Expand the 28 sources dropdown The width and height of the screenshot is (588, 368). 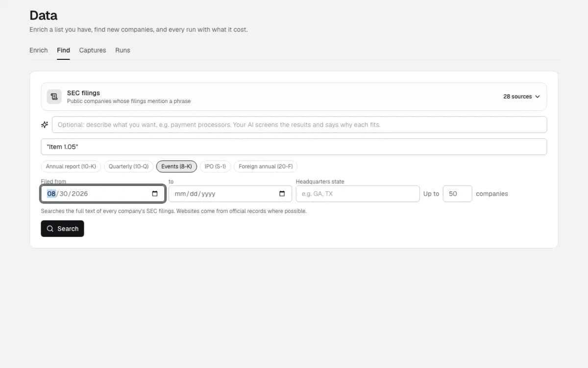point(521,97)
